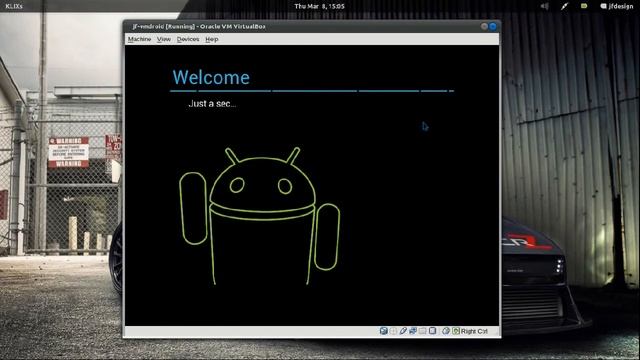Open the Help menu in VirtualBox
640x360 pixels.
211,39
